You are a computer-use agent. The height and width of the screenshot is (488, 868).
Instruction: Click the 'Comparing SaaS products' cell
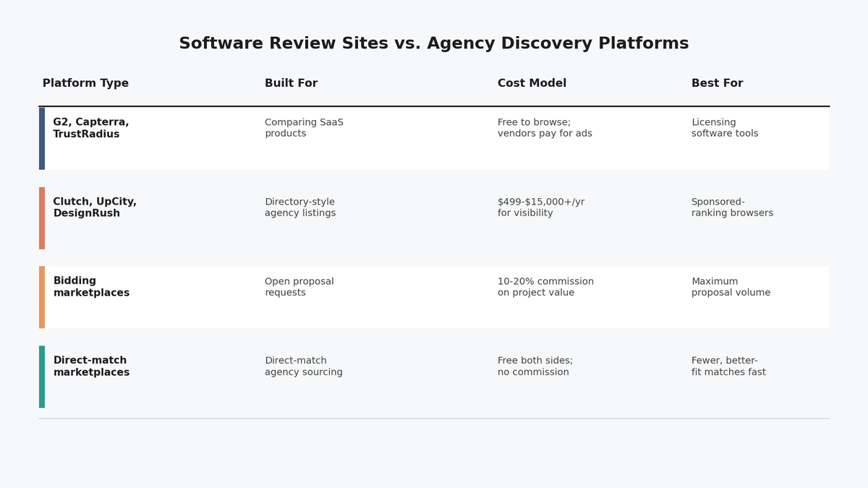pyautogui.click(x=304, y=128)
